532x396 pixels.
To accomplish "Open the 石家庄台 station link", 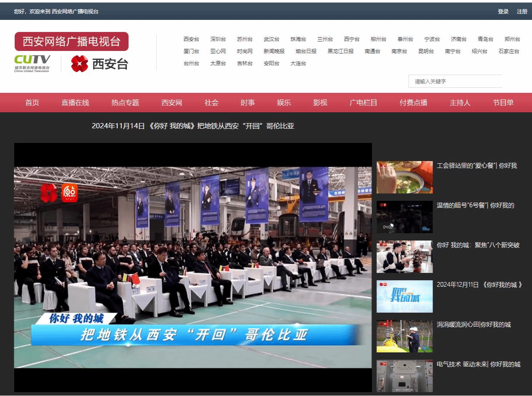I will 509,51.
